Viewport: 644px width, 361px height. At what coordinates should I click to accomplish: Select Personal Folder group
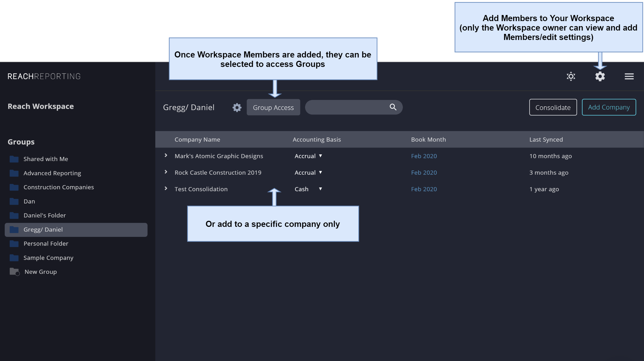(76, 244)
